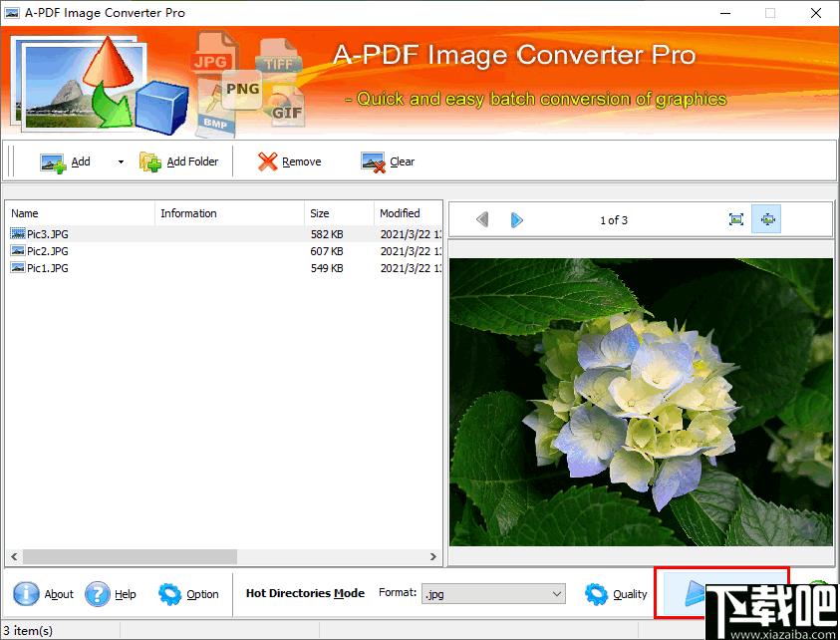Screen dimensions: 840x640
Task: Show preview at actual size
Action: 736,219
